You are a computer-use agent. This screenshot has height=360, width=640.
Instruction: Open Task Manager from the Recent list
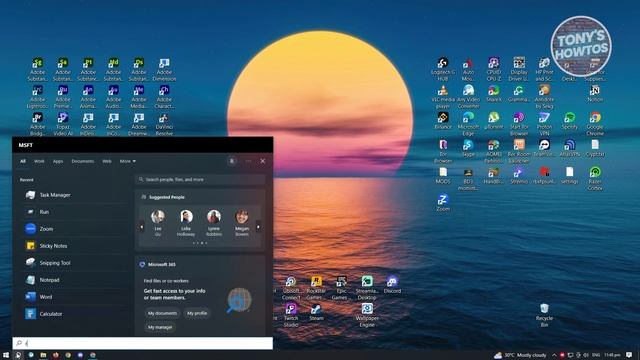pos(74,195)
